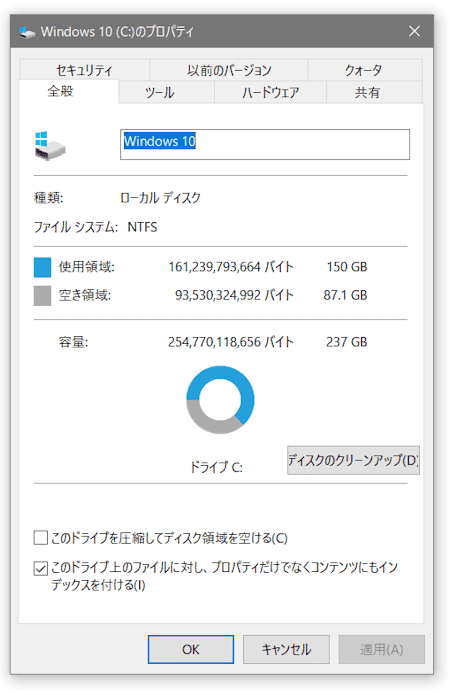Uncheck the file content indexing checkbox

tap(41, 568)
